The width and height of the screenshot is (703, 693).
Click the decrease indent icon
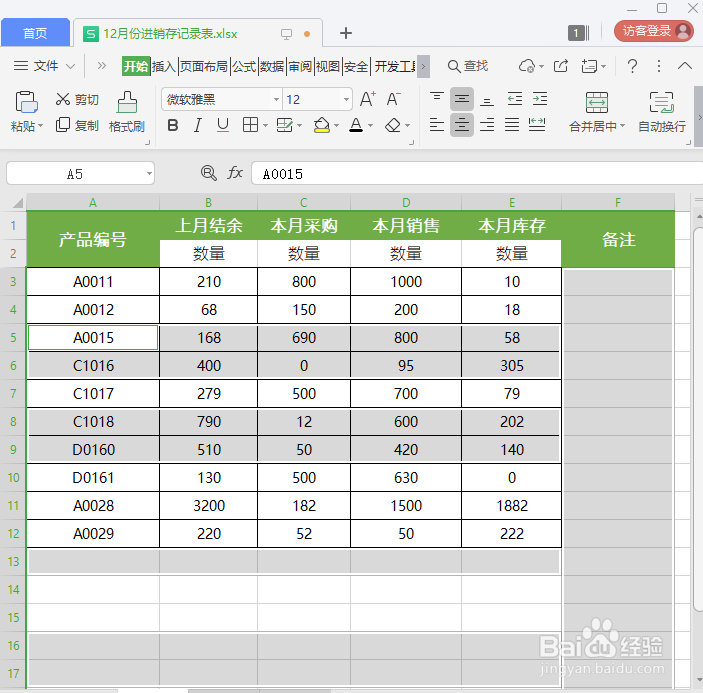515,99
